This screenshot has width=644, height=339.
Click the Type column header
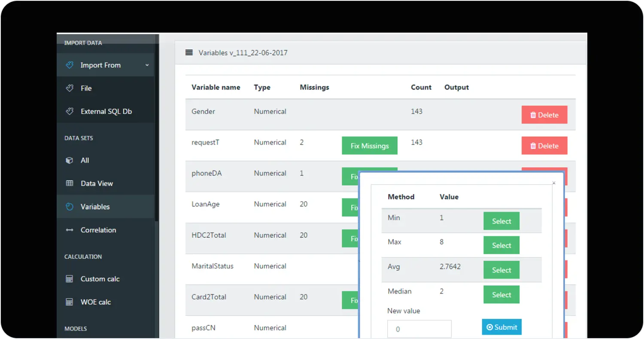tap(262, 87)
